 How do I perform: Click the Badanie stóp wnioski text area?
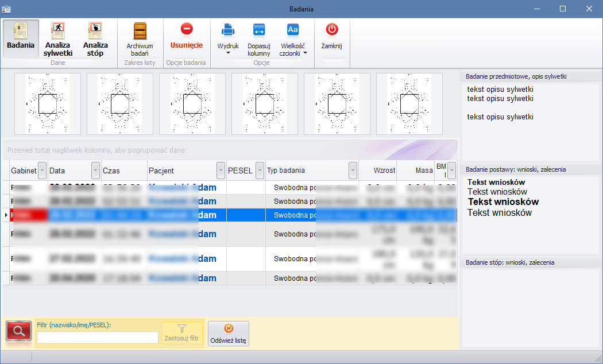tap(531, 307)
